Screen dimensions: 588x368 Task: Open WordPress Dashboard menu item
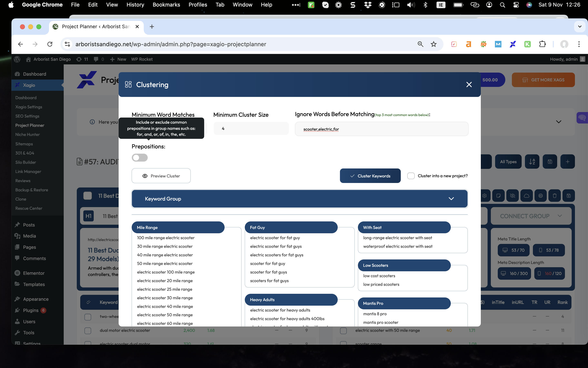pyautogui.click(x=35, y=74)
